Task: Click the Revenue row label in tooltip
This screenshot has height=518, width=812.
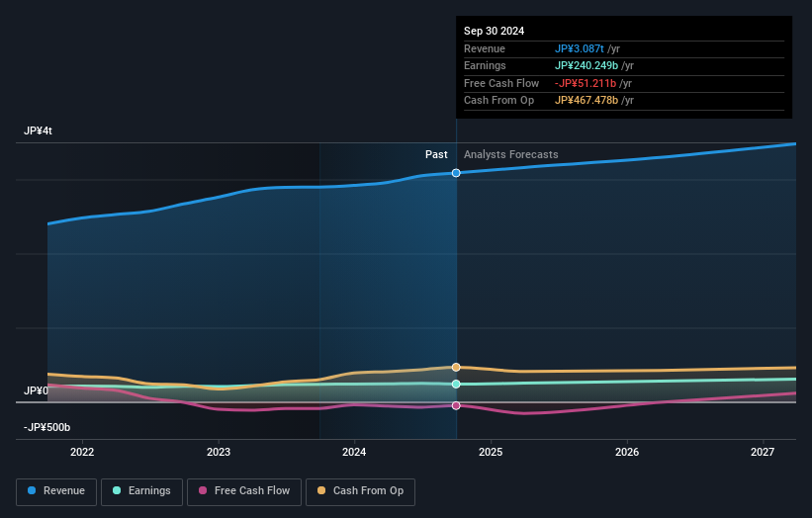Action: pos(485,48)
